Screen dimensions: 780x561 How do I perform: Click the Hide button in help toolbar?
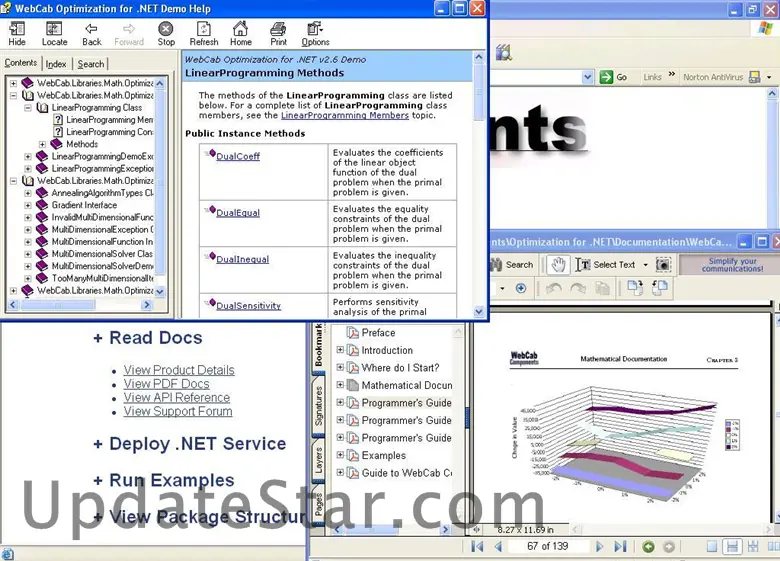(17, 34)
